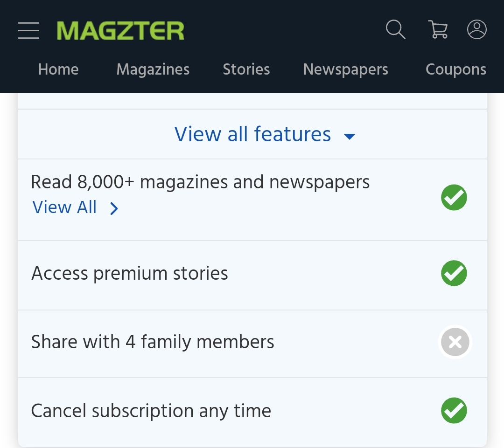The width and height of the screenshot is (504, 448).
Task: Select the Newspapers tab
Action: point(346,69)
